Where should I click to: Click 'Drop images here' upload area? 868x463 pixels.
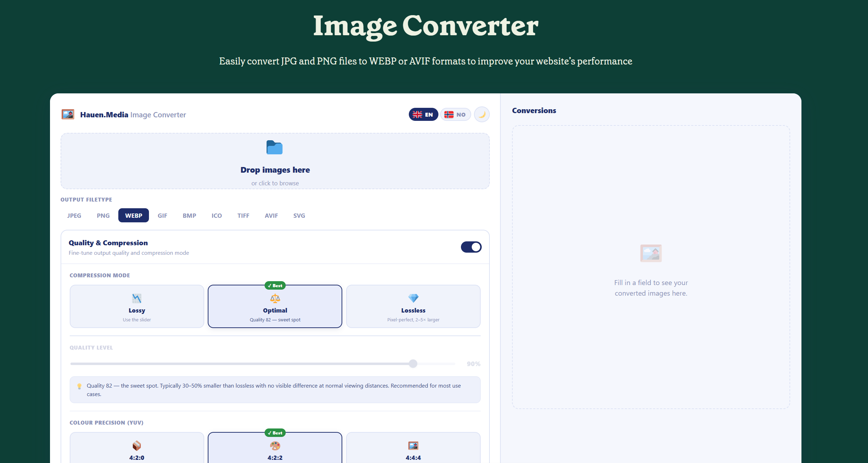tap(275, 161)
